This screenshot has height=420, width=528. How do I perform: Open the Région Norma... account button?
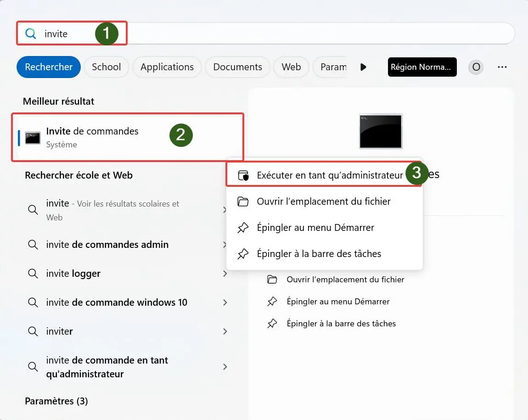[x=422, y=67]
